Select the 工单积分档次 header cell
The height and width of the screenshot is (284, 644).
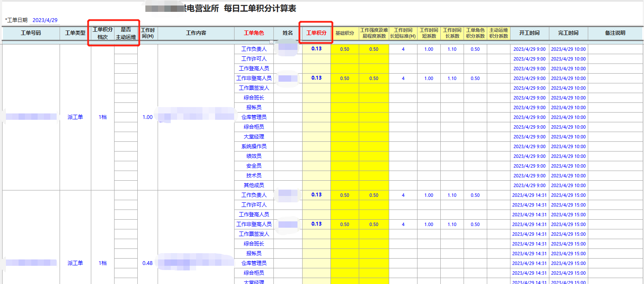click(x=103, y=33)
